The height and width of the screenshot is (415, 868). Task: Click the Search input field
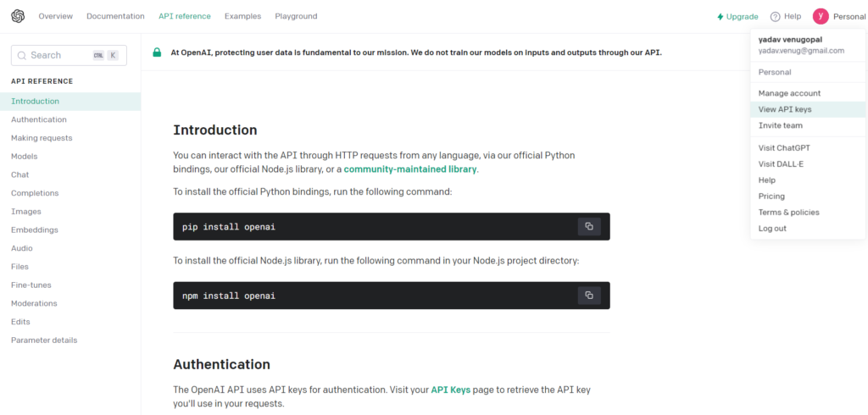70,55
